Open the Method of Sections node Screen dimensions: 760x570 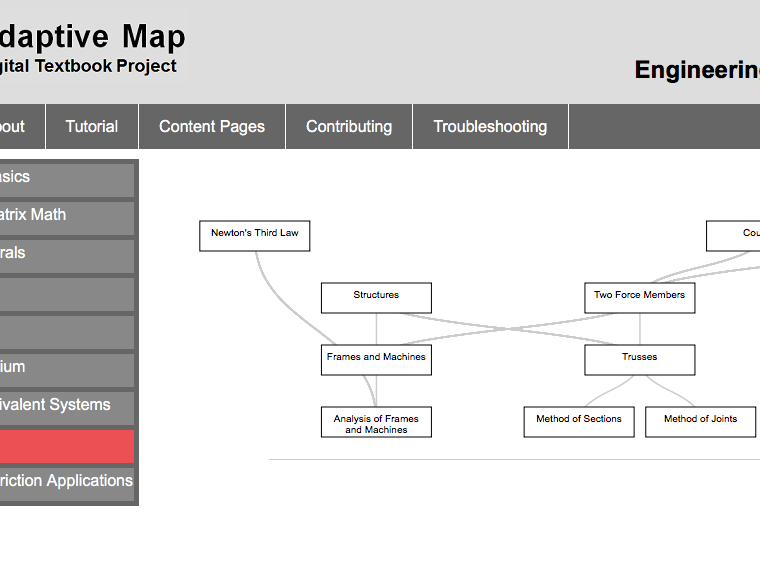tap(579, 422)
